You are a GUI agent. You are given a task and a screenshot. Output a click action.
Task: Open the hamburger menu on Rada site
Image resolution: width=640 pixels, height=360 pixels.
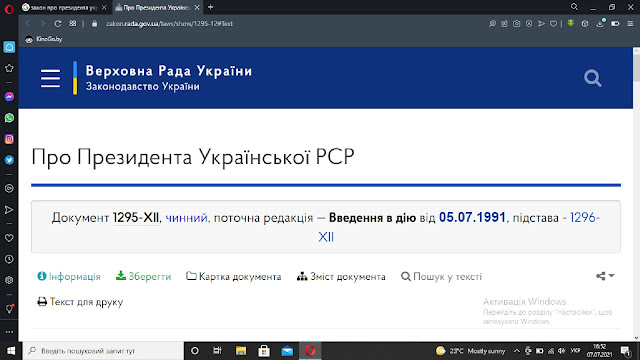[x=50, y=78]
